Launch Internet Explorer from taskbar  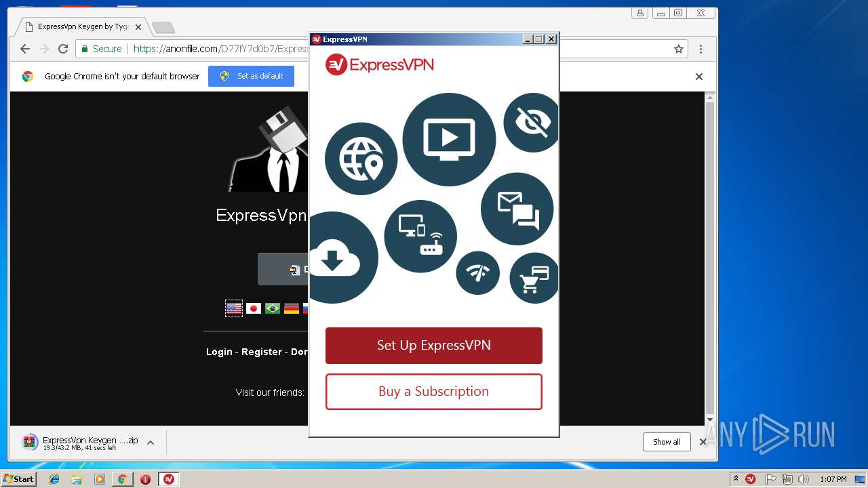click(x=54, y=479)
